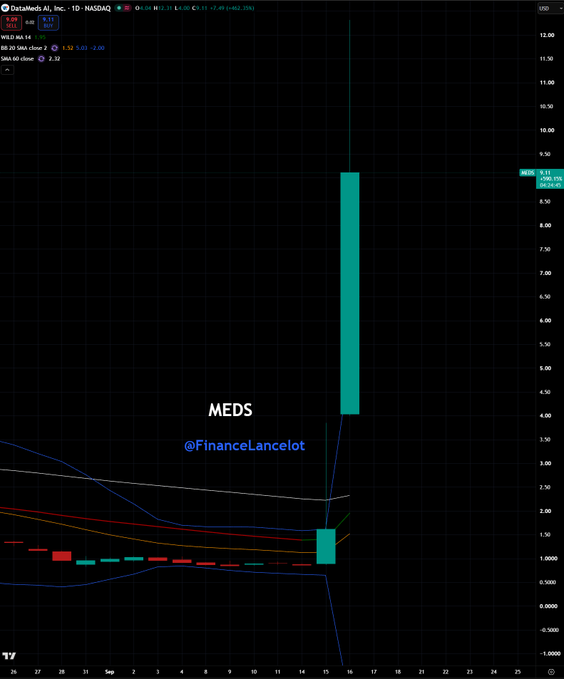Click the DataMeds AI symbol logo icon

(x=5, y=8)
